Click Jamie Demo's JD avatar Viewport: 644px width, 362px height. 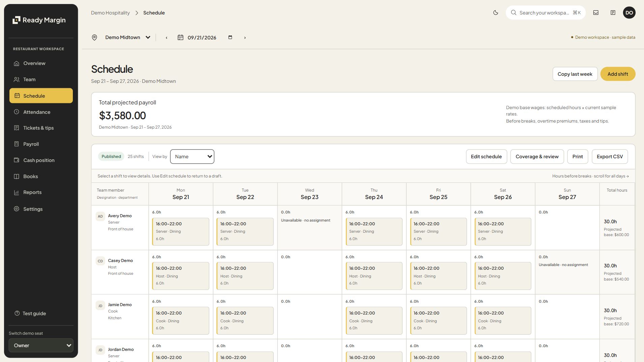(100, 306)
